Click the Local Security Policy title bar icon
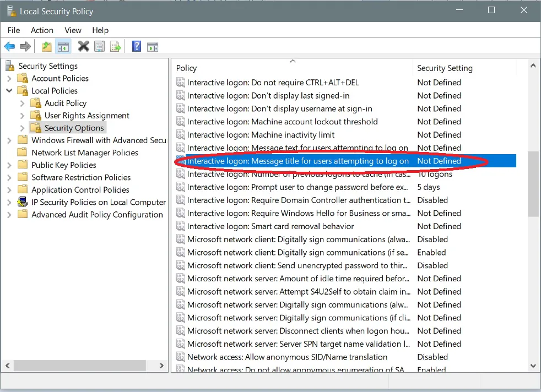This screenshot has height=392, width=541. click(x=11, y=10)
